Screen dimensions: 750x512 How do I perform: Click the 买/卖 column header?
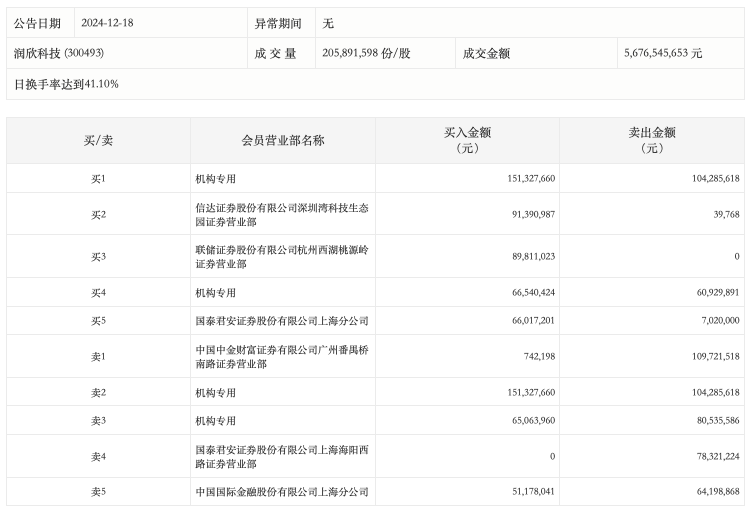click(98, 141)
